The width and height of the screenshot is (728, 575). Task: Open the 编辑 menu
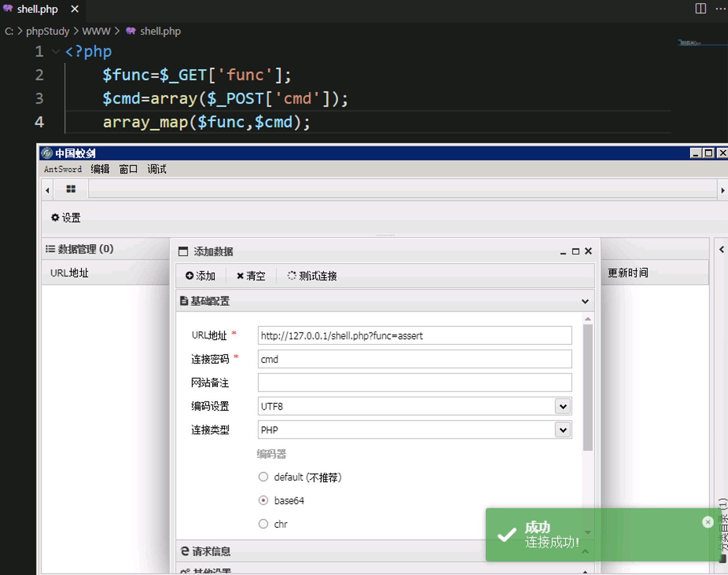point(100,169)
